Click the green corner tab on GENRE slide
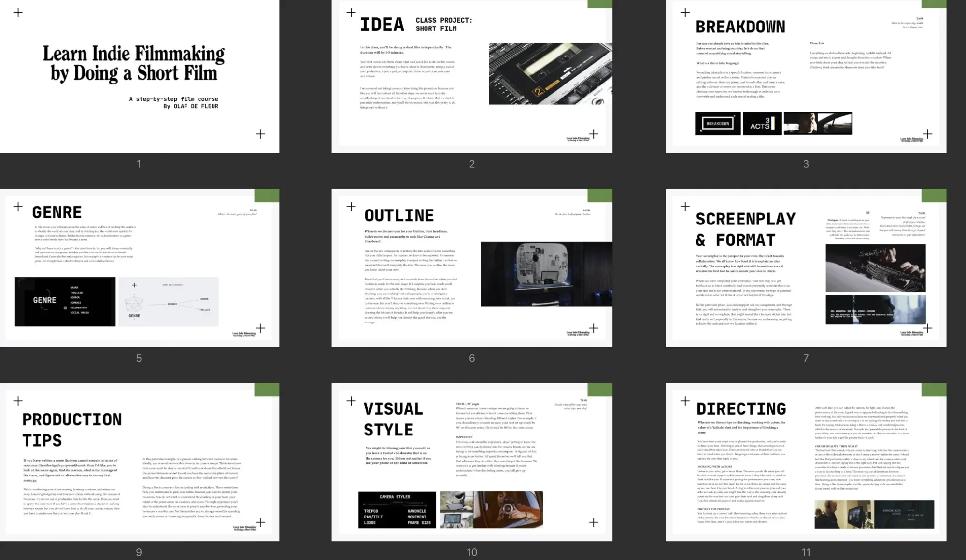 [267, 196]
